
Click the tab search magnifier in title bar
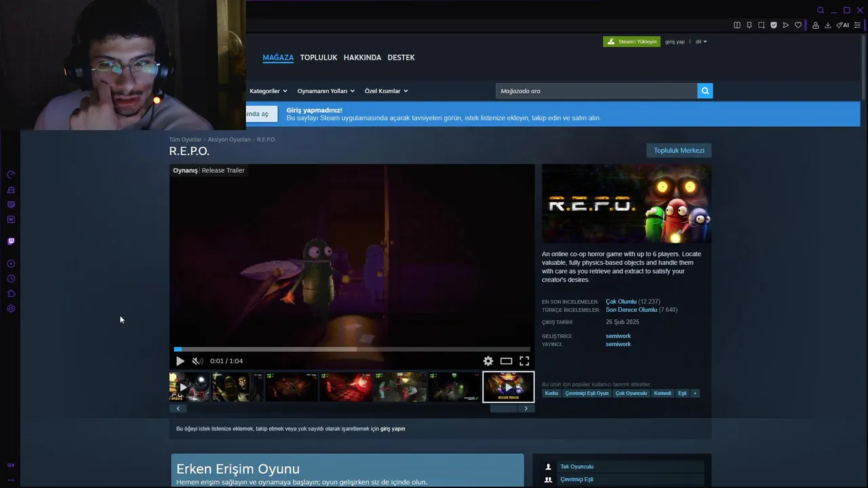[821, 10]
